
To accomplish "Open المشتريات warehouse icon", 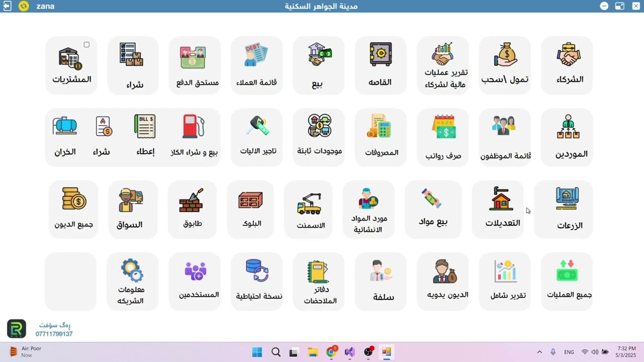I will 70,58.
